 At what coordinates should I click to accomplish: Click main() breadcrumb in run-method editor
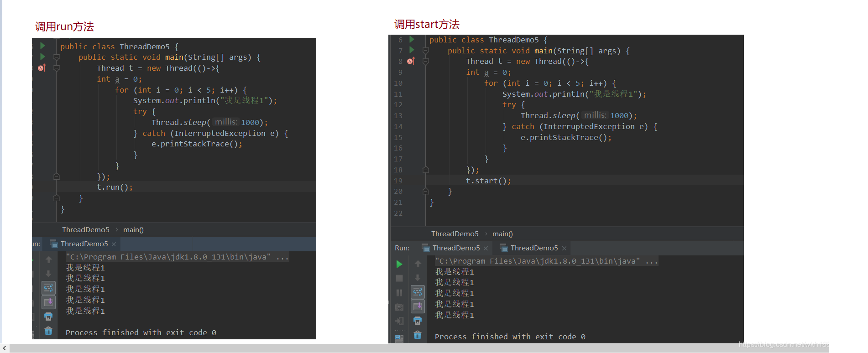pyautogui.click(x=133, y=230)
